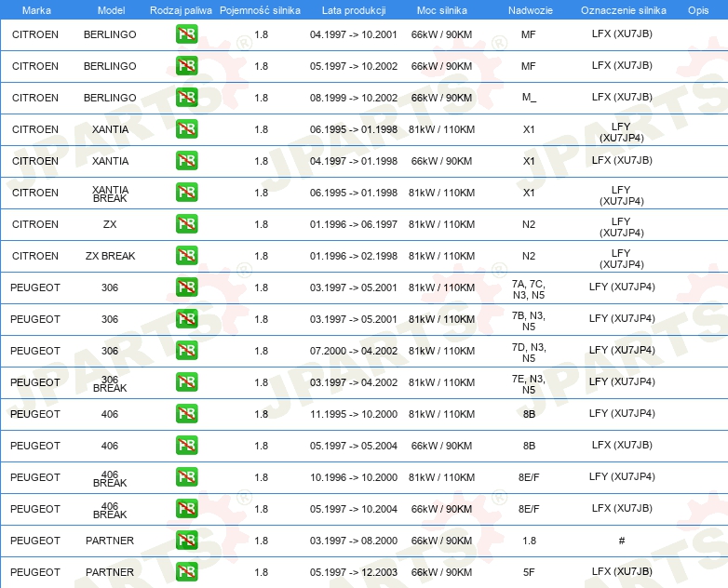Click fuel icon in ZX 01.1996 -> 06.1997 row
The width and height of the screenshot is (728, 588).
(x=186, y=223)
